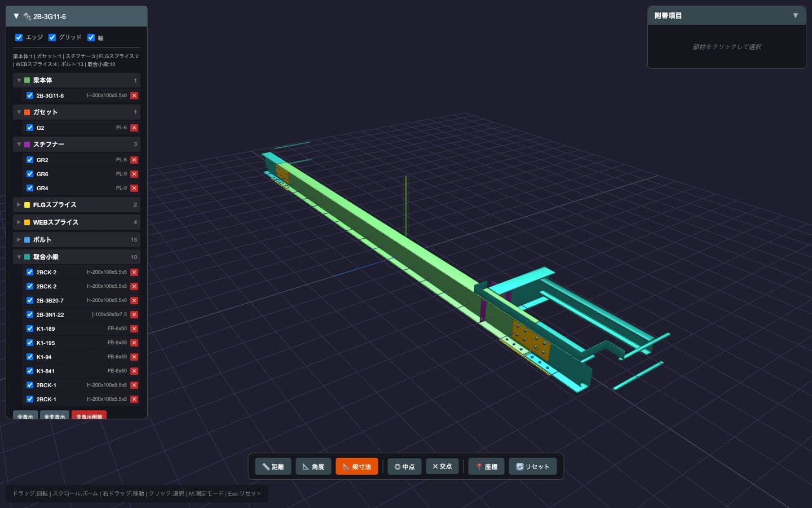Remove the 2B-3B20-7 beam entry
The width and height of the screenshot is (812, 508).
point(134,300)
